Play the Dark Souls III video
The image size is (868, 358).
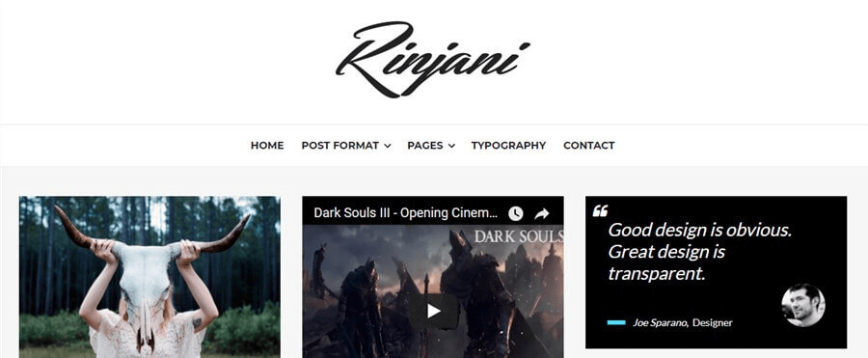tap(433, 311)
